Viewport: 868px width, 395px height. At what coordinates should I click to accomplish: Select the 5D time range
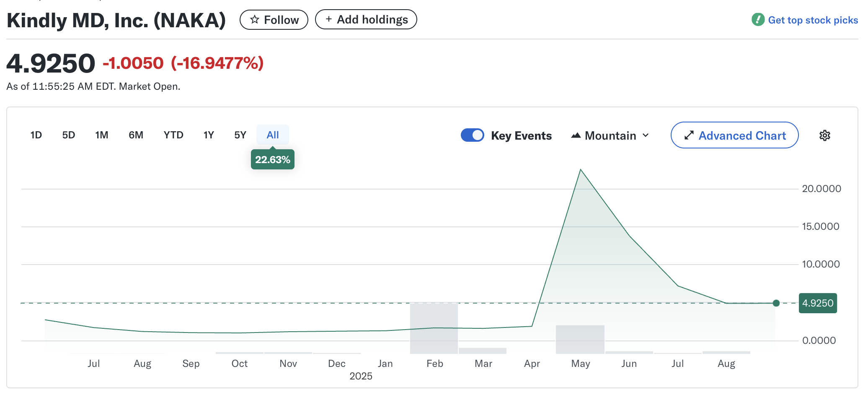69,135
